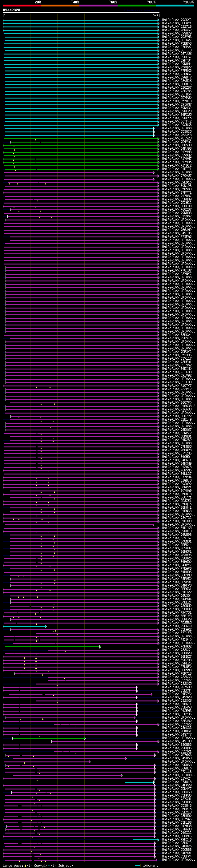Click the orange ~40% identity legend segment
This screenshot has height=868, width=197.
tap(60, 6)
